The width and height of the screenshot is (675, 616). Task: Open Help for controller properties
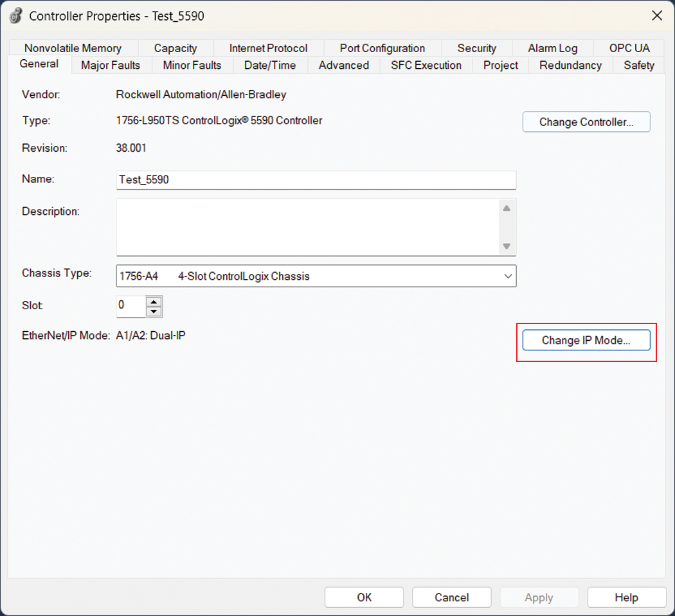(626, 597)
